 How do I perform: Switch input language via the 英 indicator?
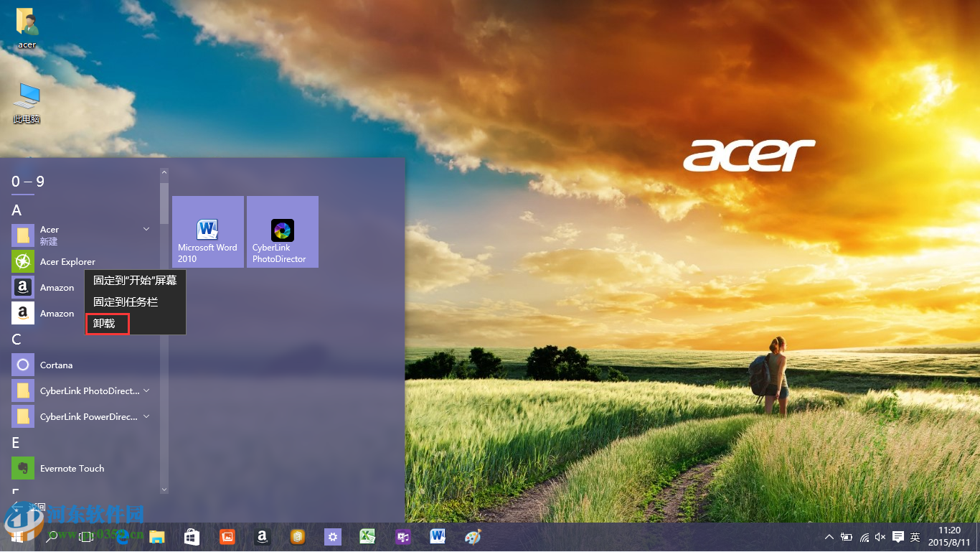point(915,537)
